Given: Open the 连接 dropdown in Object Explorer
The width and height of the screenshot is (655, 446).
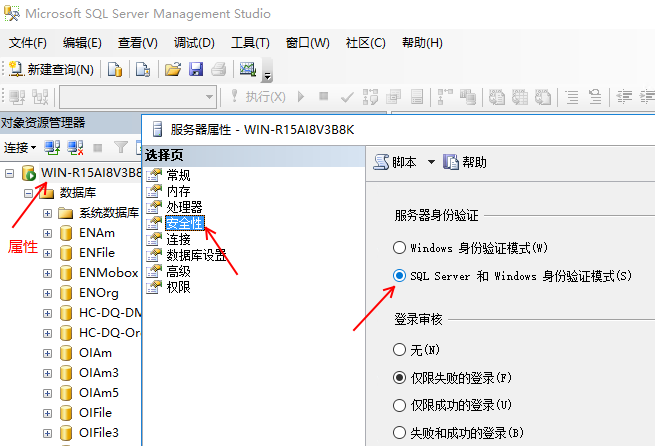Looking at the screenshot, I should click(20, 147).
